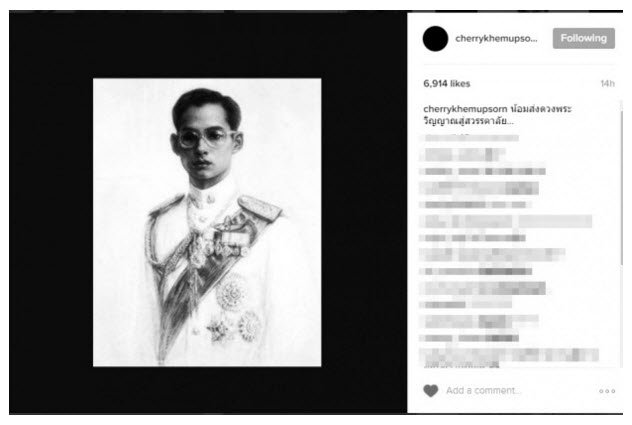The image size is (632, 425).
Task: Click the first blurred comment below the caption
Action: click(x=471, y=138)
